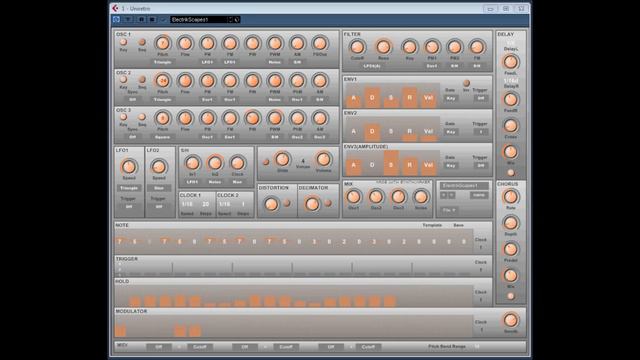Click the second icon in plugin header bar

click(x=128, y=20)
